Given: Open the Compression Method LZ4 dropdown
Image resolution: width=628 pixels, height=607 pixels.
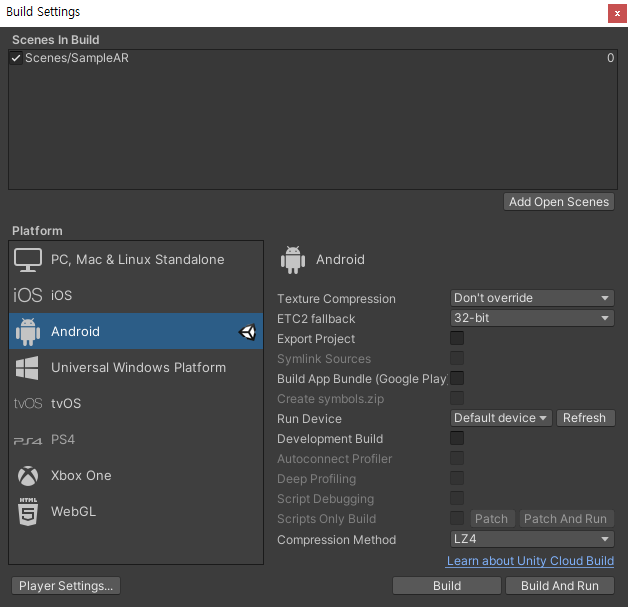Looking at the screenshot, I should [x=532, y=539].
